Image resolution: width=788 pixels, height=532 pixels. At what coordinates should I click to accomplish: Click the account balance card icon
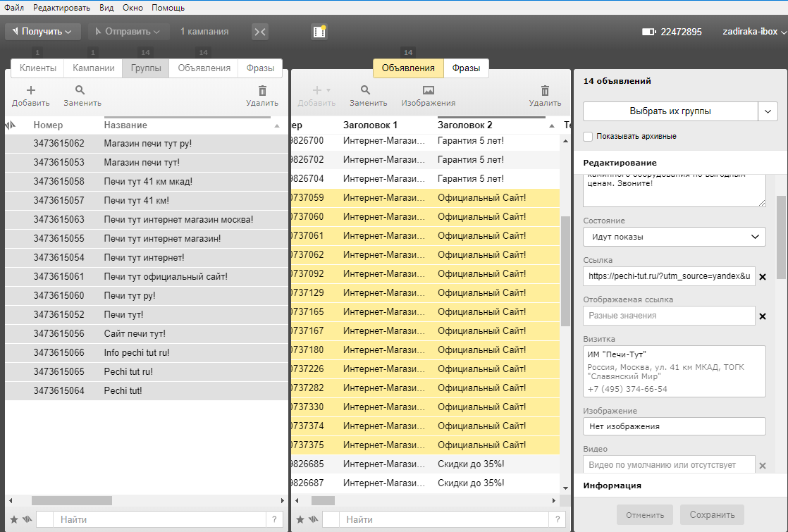(x=648, y=32)
